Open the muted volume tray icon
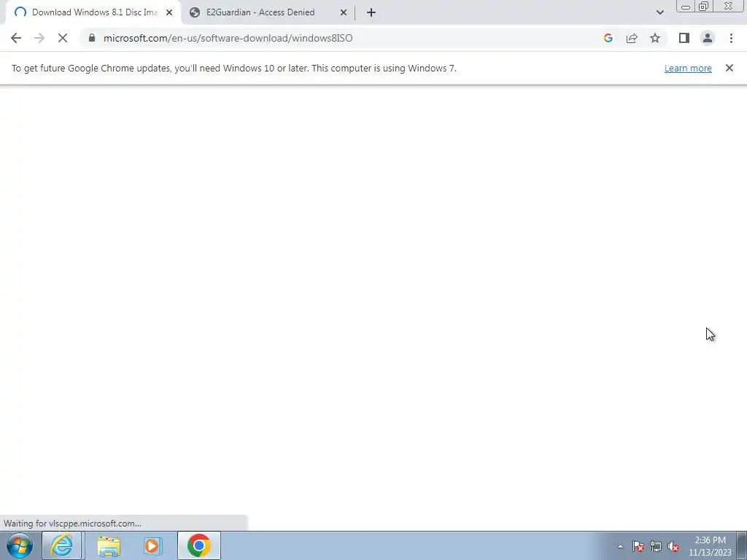This screenshot has height=560, width=747. (x=673, y=547)
